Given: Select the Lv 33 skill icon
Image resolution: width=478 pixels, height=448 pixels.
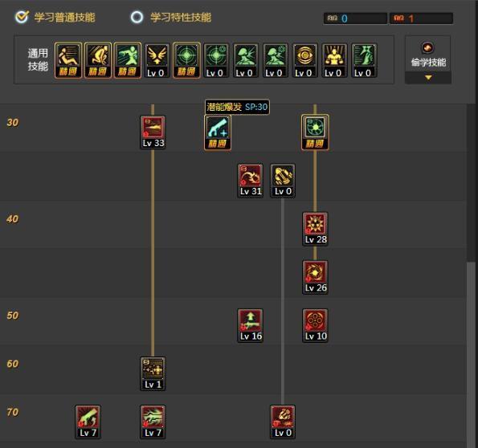Looking at the screenshot, I should pos(153,132).
